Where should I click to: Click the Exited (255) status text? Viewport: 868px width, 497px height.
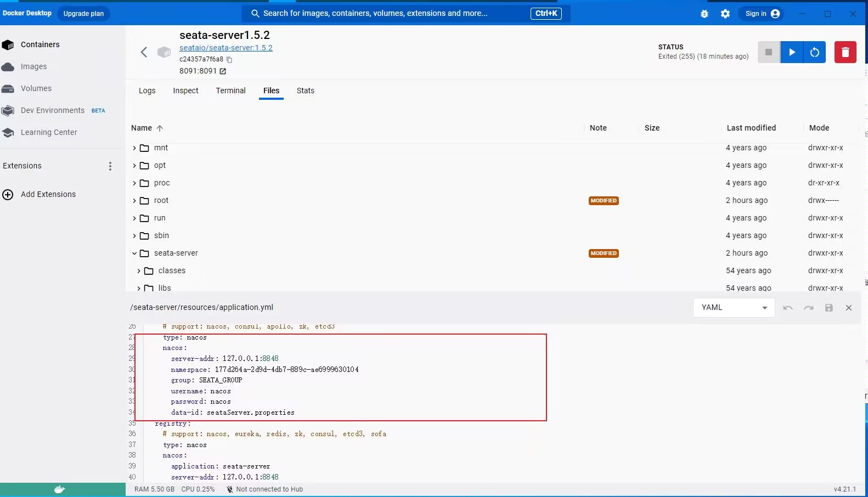tap(703, 57)
